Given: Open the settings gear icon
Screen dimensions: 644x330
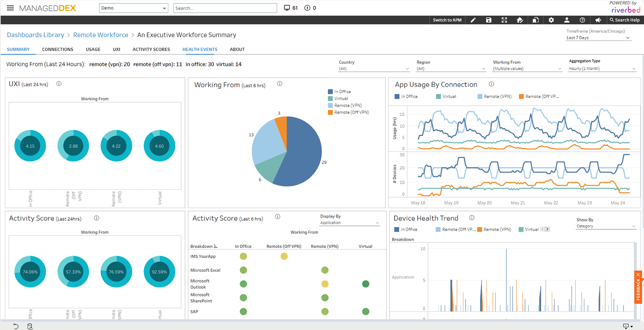Looking at the screenshot, I should point(551,20).
